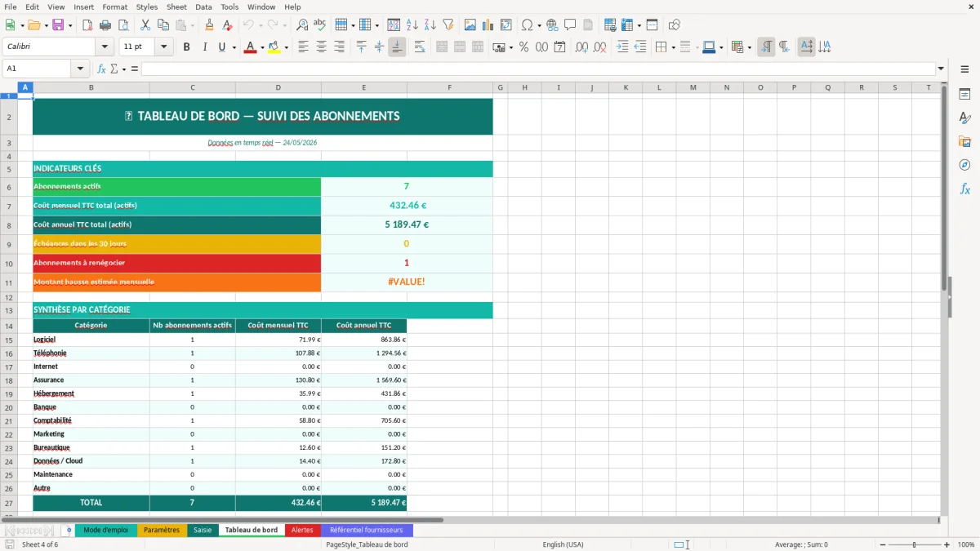Clear direct formatting icon
Image resolution: width=980 pixels, height=551 pixels.
[x=226, y=25]
